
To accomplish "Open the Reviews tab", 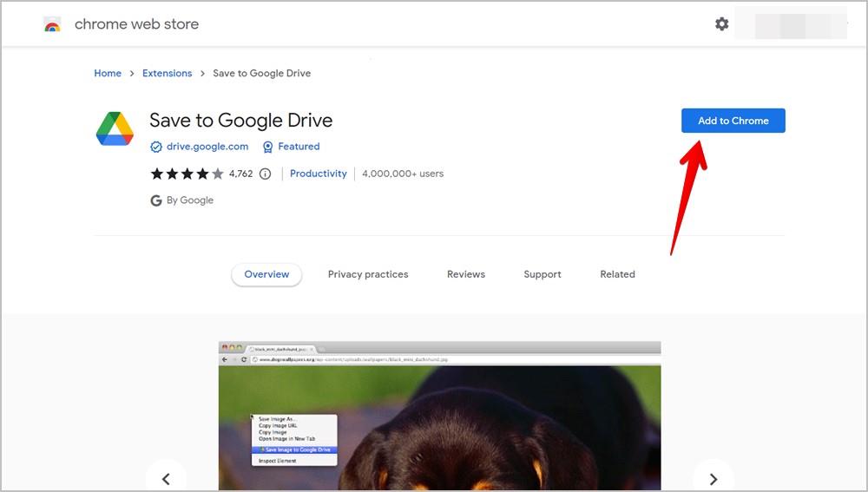I will coord(465,274).
